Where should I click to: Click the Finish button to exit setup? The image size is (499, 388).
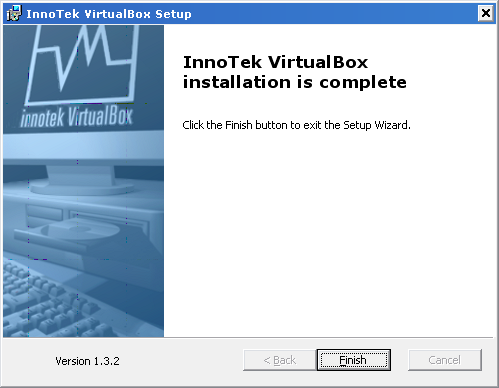pos(354,360)
